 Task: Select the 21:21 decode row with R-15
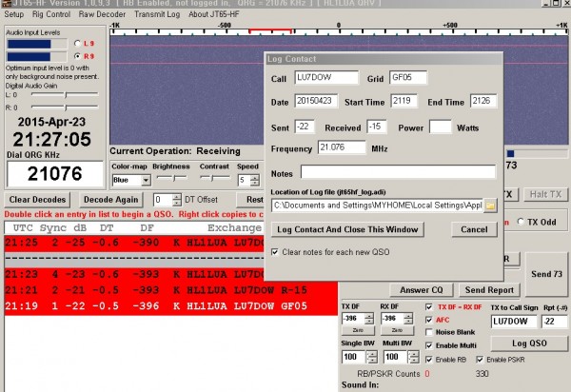pos(170,290)
